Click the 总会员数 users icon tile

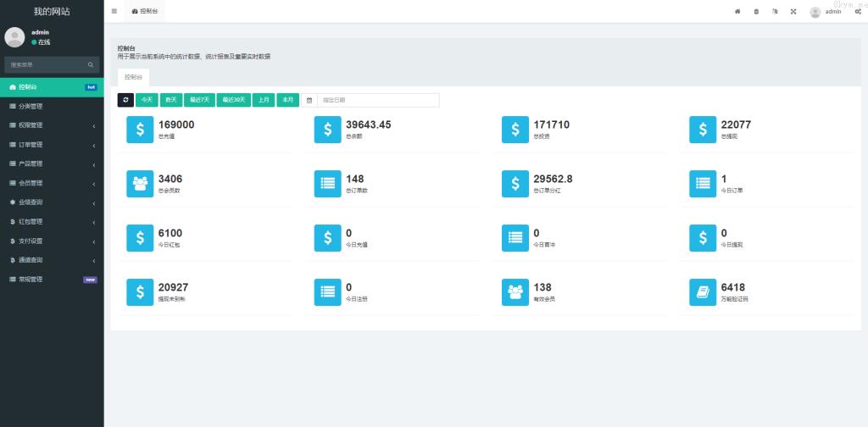(140, 184)
